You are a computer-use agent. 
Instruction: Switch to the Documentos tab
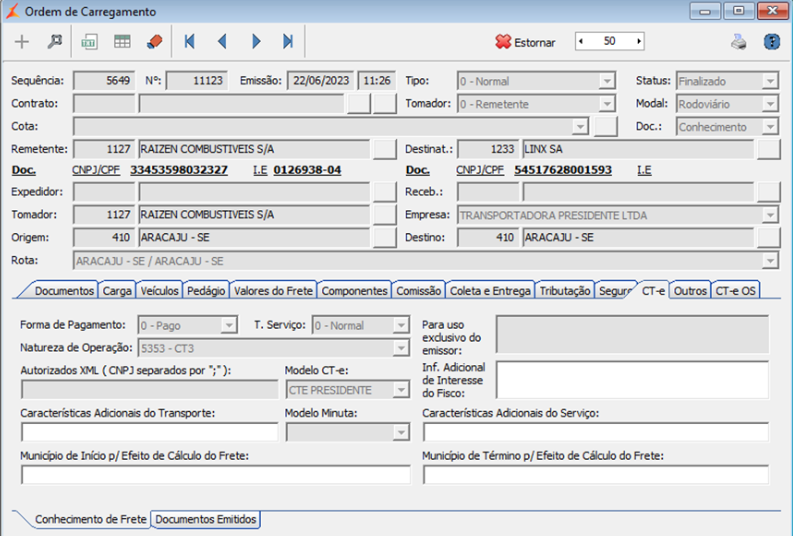pos(64,291)
